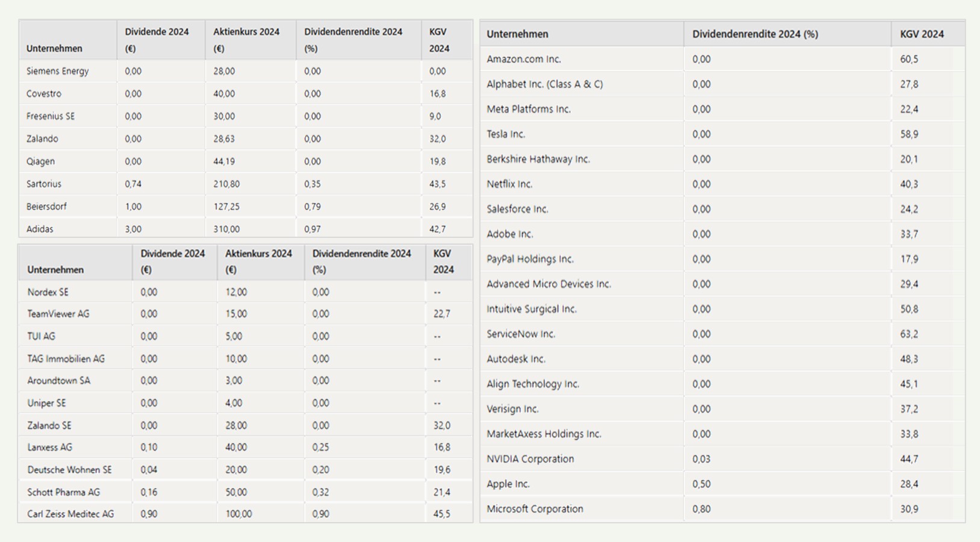Click ServiceNow Inc. KGV value 63,2
The image size is (980, 542).
(909, 334)
